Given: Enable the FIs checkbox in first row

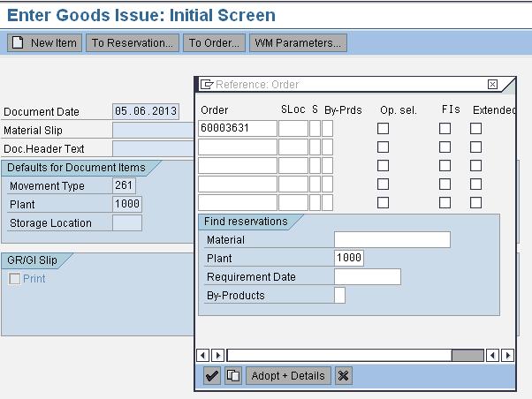Looking at the screenshot, I should pyautogui.click(x=445, y=129).
